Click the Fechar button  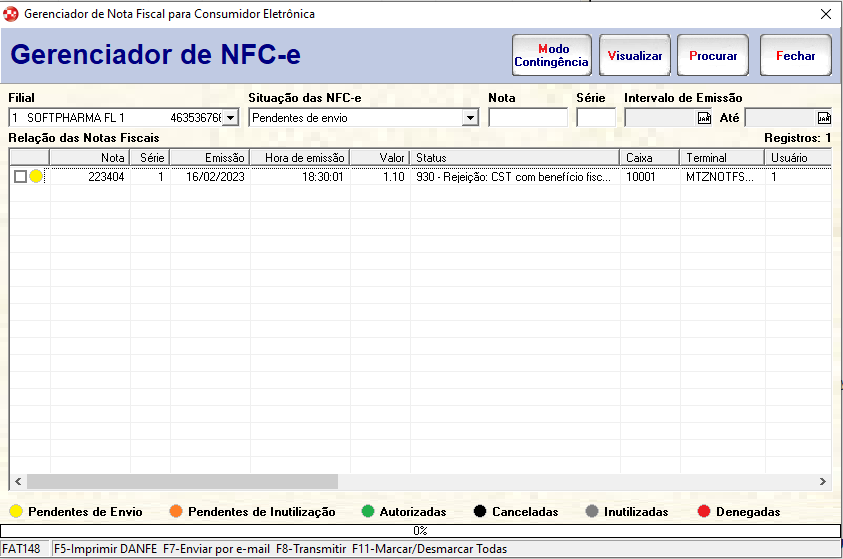click(x=796, y=55)
